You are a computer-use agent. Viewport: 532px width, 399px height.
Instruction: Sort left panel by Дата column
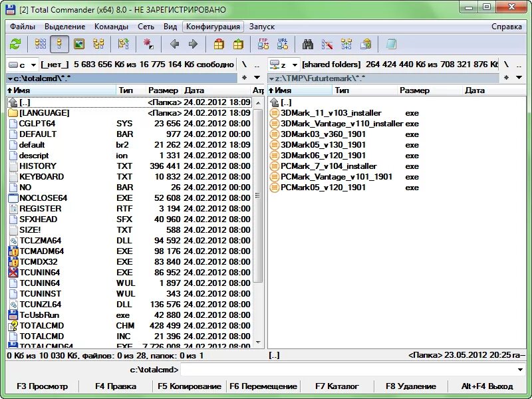[216, 90]
